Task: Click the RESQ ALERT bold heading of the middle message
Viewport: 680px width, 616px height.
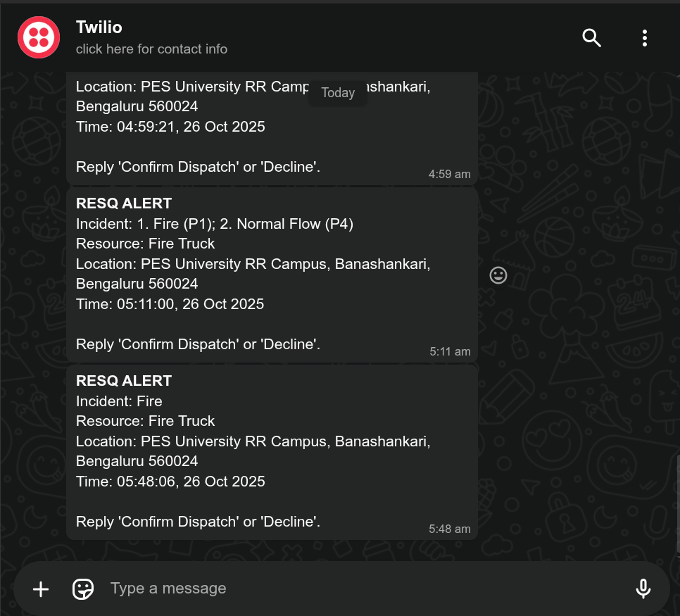Action: [124, 203]
